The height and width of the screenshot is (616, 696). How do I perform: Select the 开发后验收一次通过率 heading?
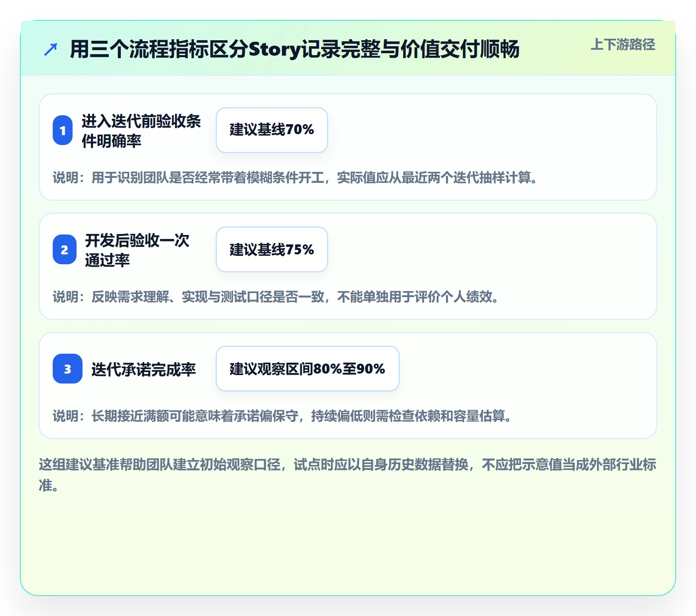[137, 250]
